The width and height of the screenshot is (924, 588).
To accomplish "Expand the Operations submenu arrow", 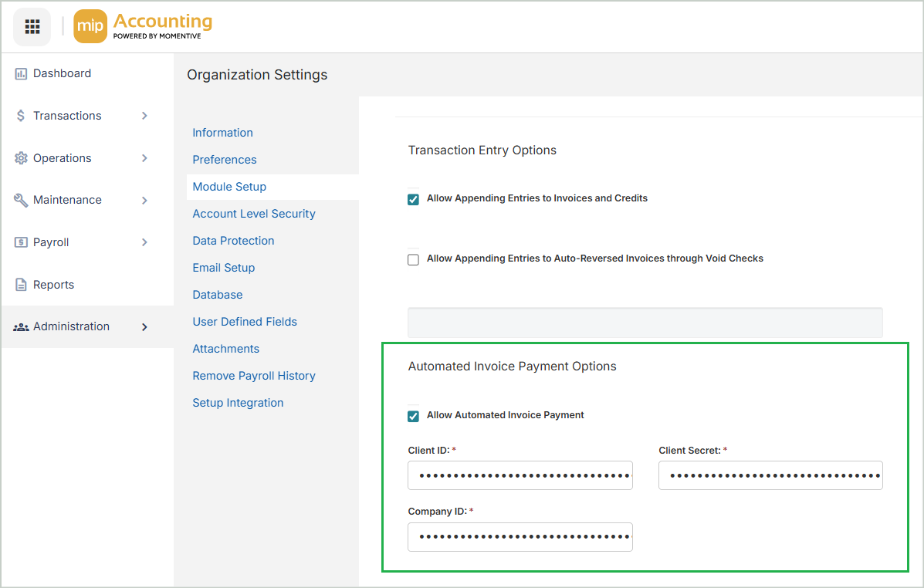I will pyautogui.click(x=144, y=158).
